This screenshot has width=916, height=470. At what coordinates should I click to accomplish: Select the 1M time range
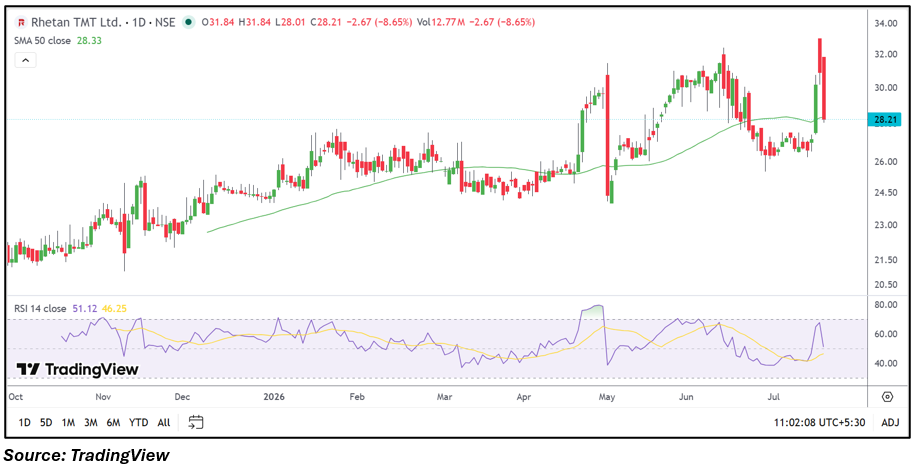point(68,422)
